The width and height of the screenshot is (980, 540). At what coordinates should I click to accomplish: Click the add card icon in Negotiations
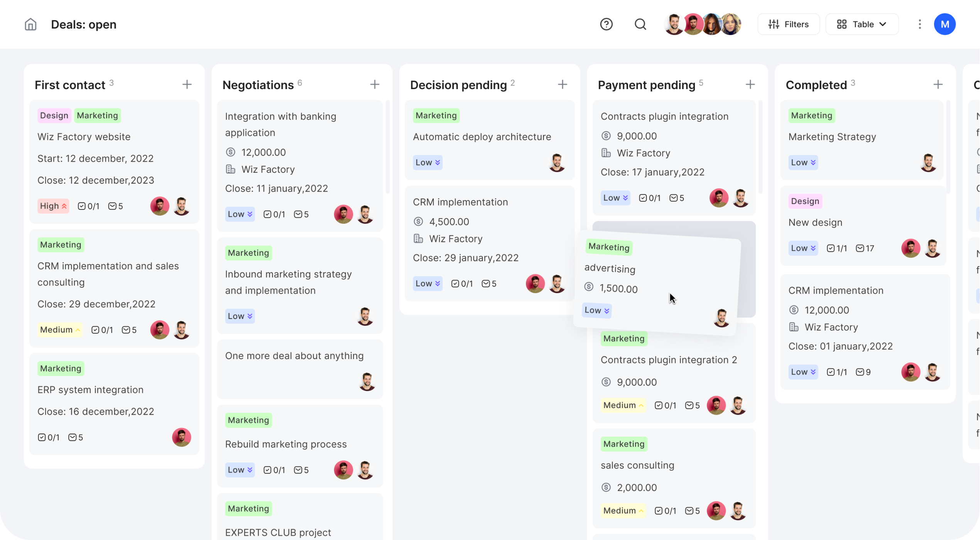[375, 84]
